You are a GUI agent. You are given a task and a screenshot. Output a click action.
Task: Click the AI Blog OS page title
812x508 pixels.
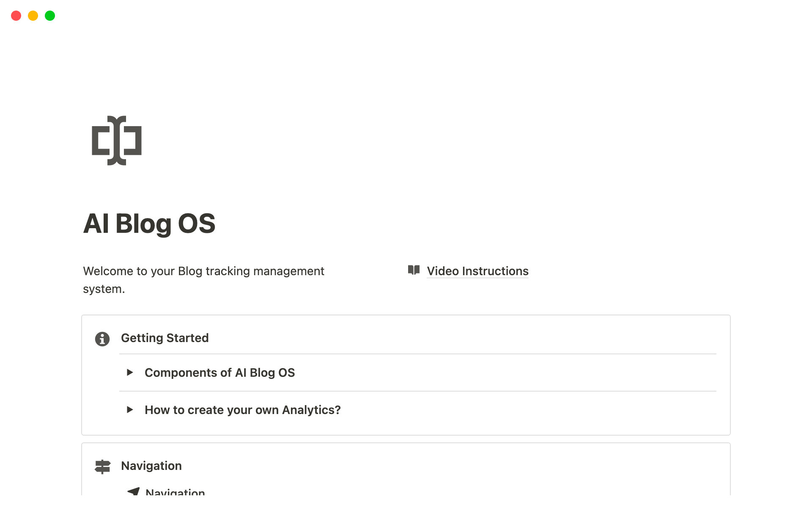(x=149, y=224)
